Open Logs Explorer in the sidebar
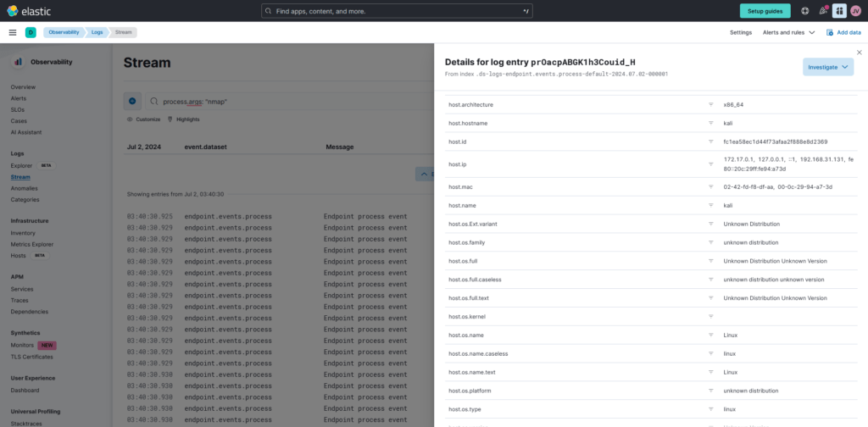868x427 pixels. [x=21, y=166]
